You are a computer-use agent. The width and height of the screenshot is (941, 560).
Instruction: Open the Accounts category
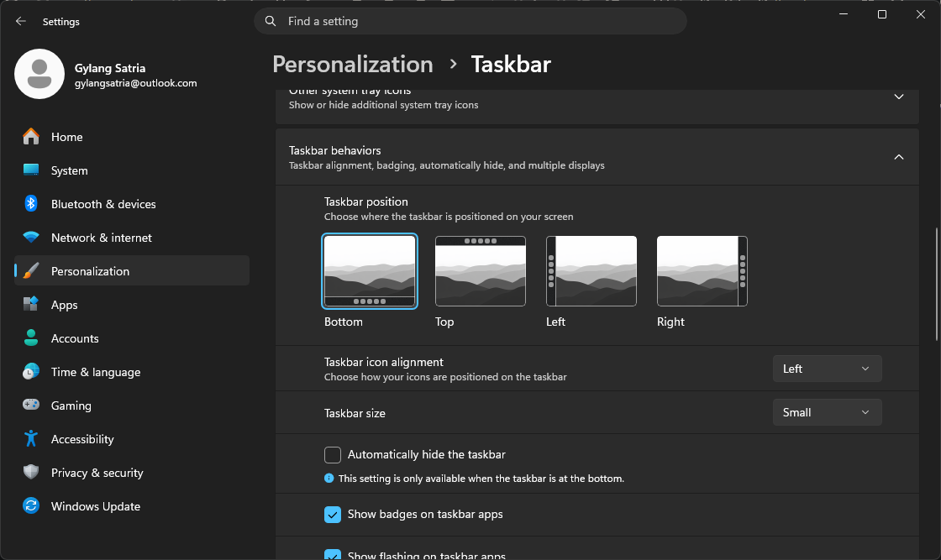tap(132, 338)
